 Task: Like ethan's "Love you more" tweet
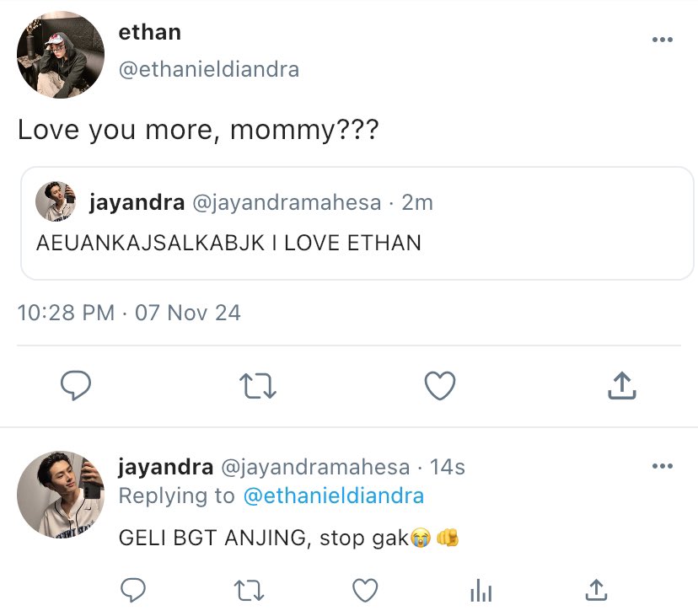click(440, 385)
